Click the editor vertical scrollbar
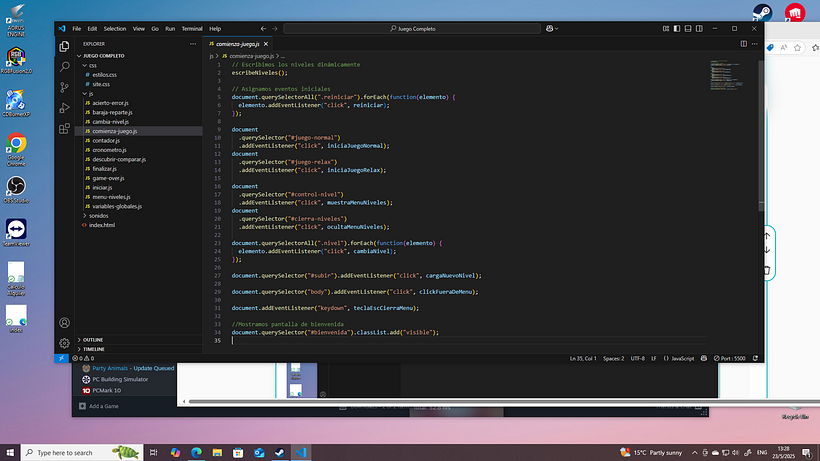The height and width of the screenshot is (461, 820). tap(761, 136)
